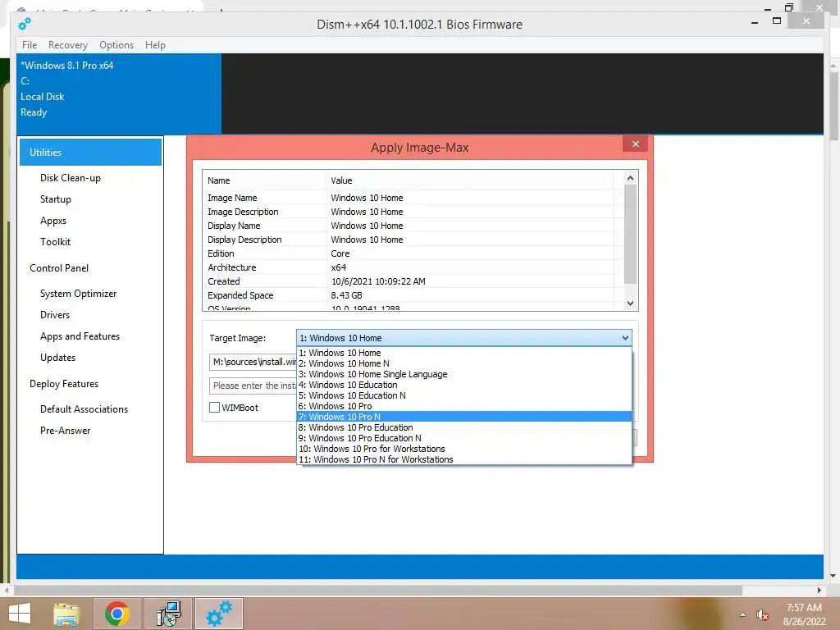Open Windows Start button

[20, 614]
